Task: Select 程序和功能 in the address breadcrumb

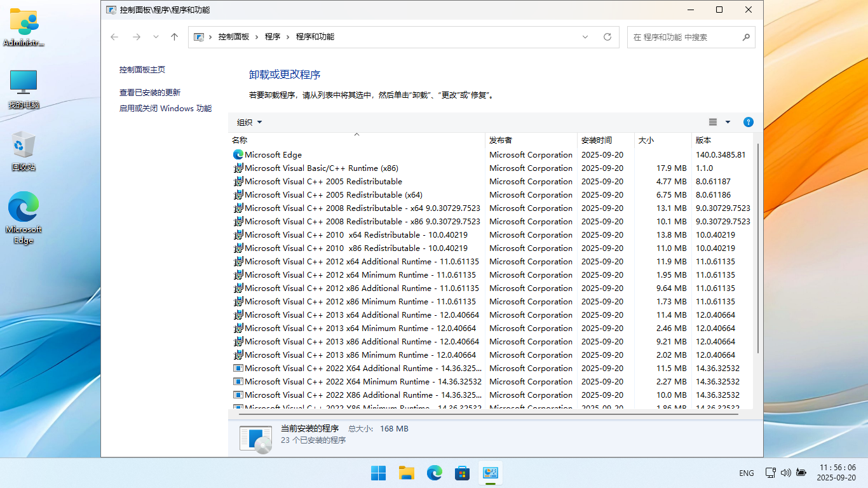Action: pos(315,37)
